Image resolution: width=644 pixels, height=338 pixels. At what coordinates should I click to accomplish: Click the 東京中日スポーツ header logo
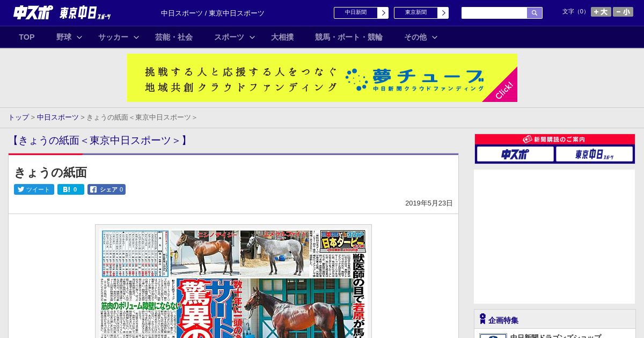(85, 13)
